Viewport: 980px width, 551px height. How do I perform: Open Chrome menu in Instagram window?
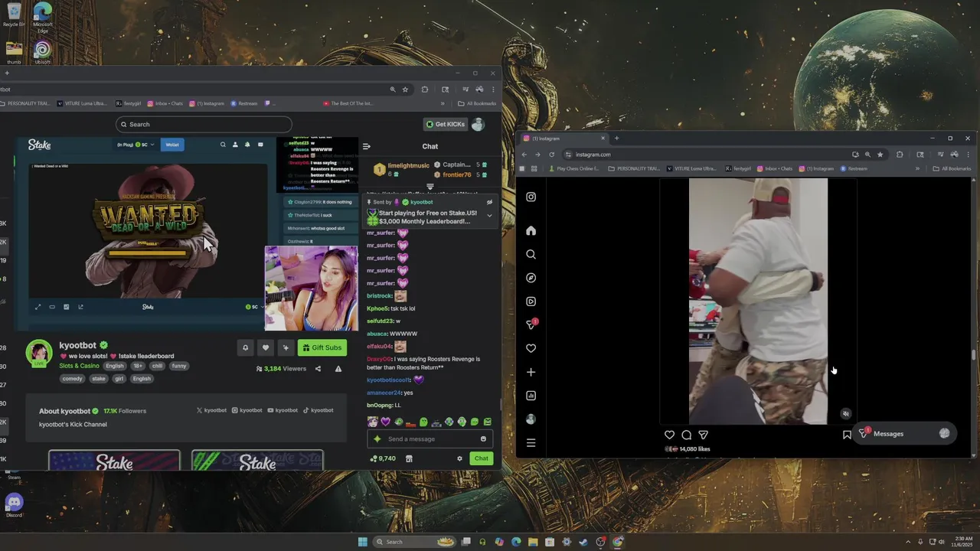(x=968, y=155)
